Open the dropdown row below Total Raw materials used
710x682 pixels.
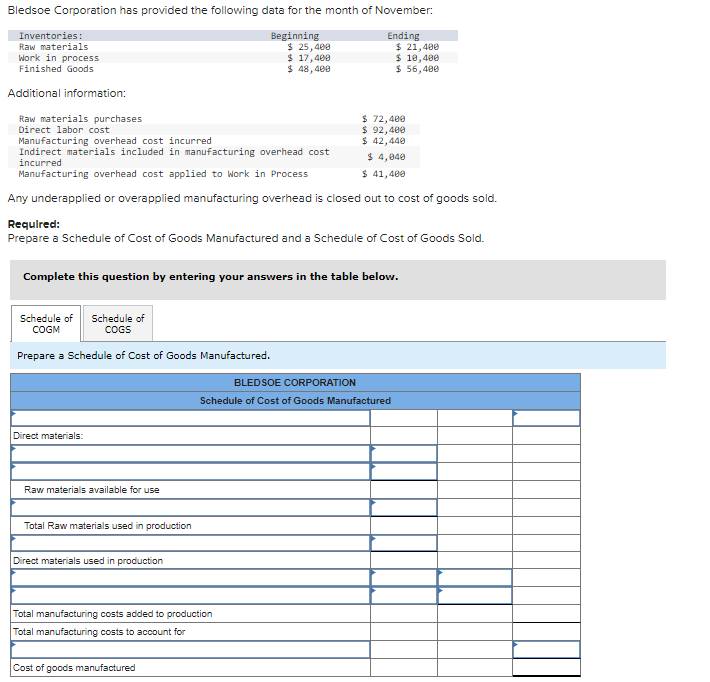tap(190, 543)
